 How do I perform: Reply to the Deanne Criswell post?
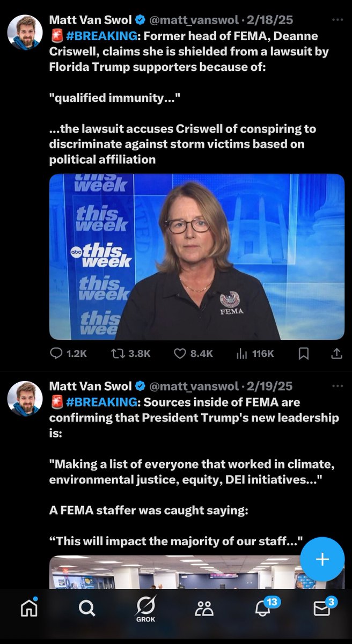(56, 353)
